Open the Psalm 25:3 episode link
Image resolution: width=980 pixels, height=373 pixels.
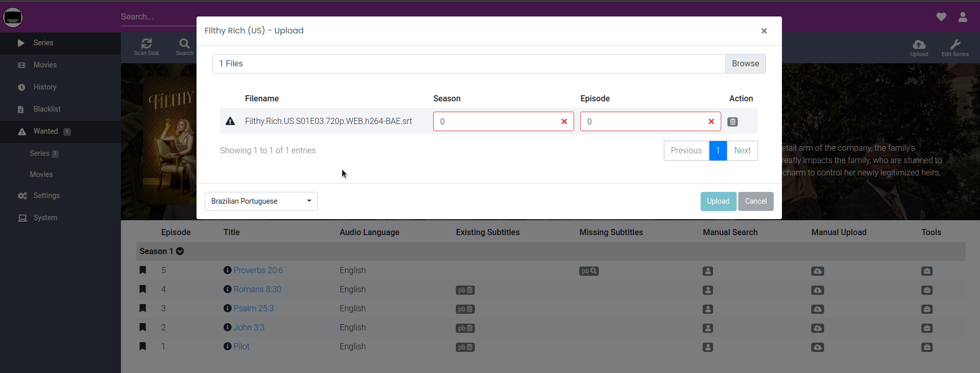(254, 309)
